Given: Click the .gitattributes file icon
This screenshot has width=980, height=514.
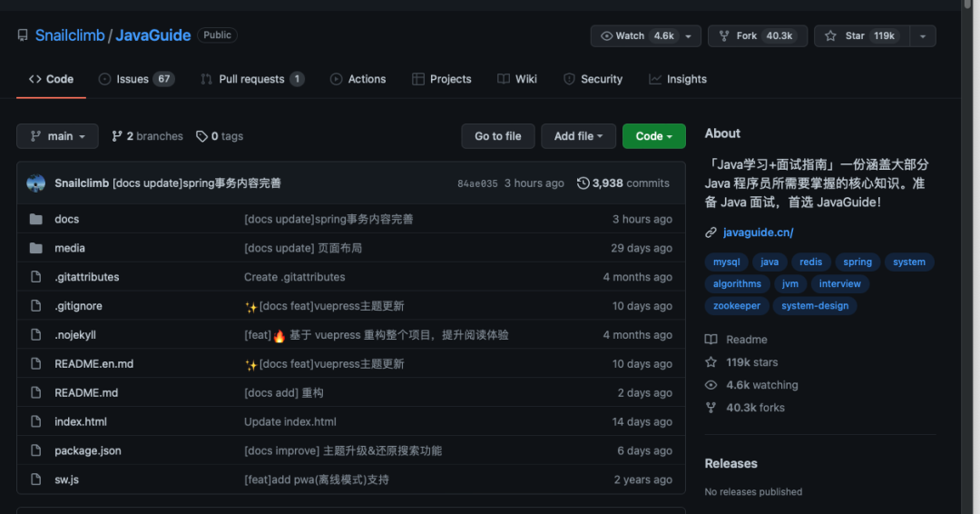Looking at the screenshot, I should [x=36, y=277].
